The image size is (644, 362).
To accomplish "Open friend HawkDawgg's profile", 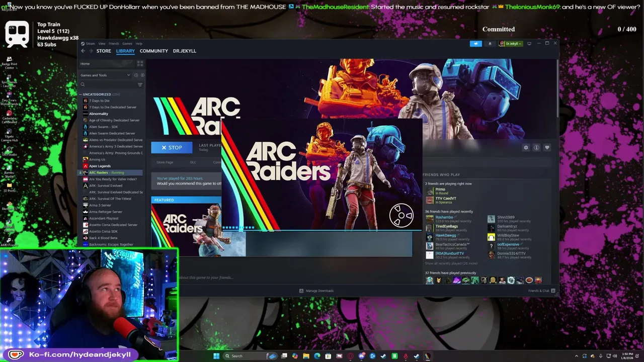I will click(x=446, y=235).
